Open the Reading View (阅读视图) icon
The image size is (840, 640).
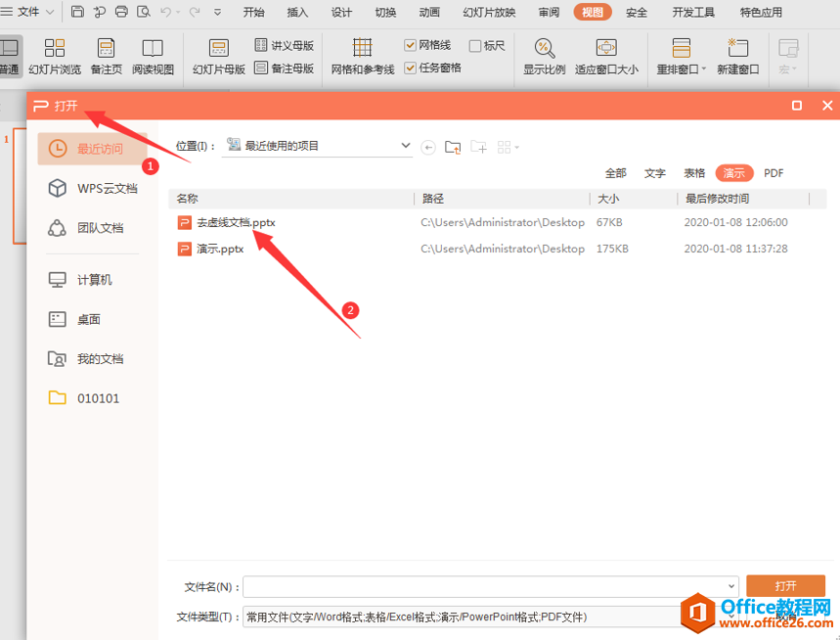click(x=153, y=48)
